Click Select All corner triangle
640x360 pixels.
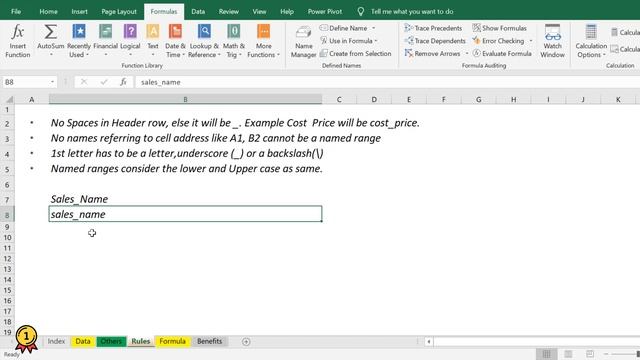[8, 100]
